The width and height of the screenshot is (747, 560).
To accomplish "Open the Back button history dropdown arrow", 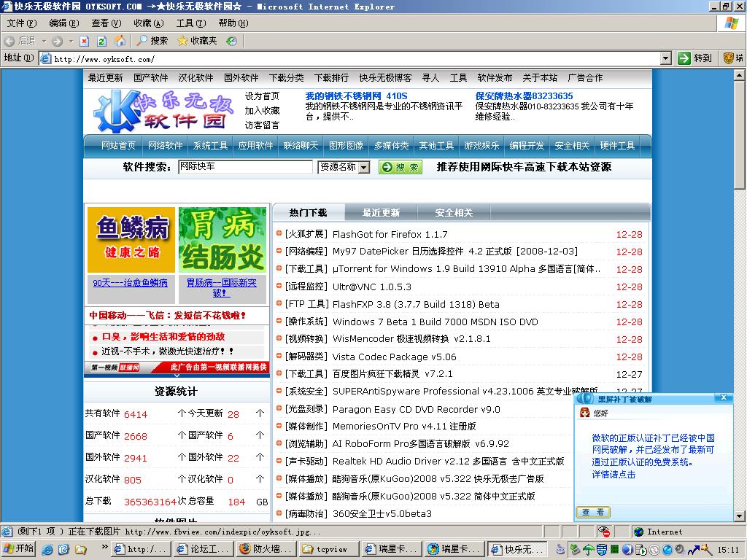I will 44,41.
